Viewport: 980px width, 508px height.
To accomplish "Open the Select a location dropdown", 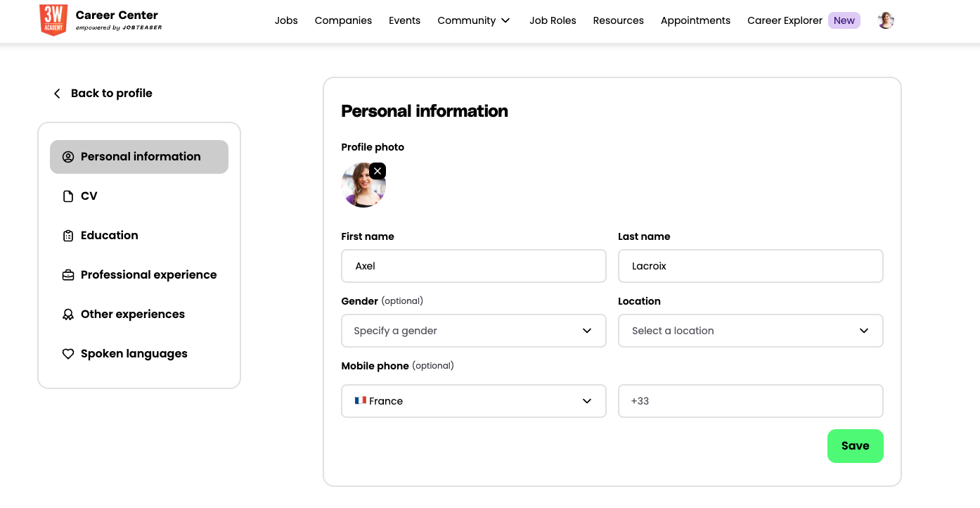I will 750,331.
